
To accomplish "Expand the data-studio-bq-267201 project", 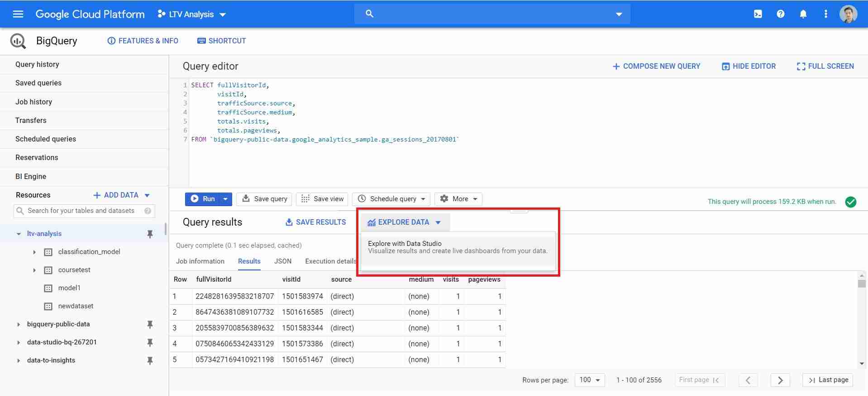I will pos(19,342).
